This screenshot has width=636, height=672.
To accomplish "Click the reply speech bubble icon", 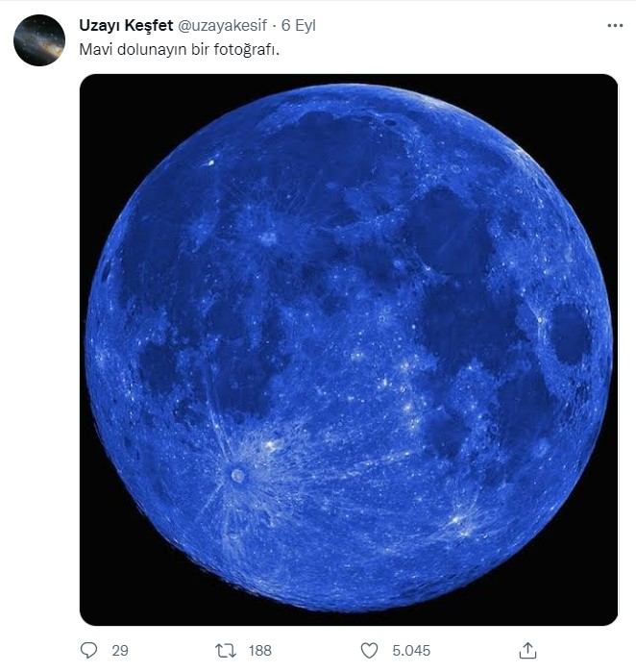I will (x=89, y=651).
